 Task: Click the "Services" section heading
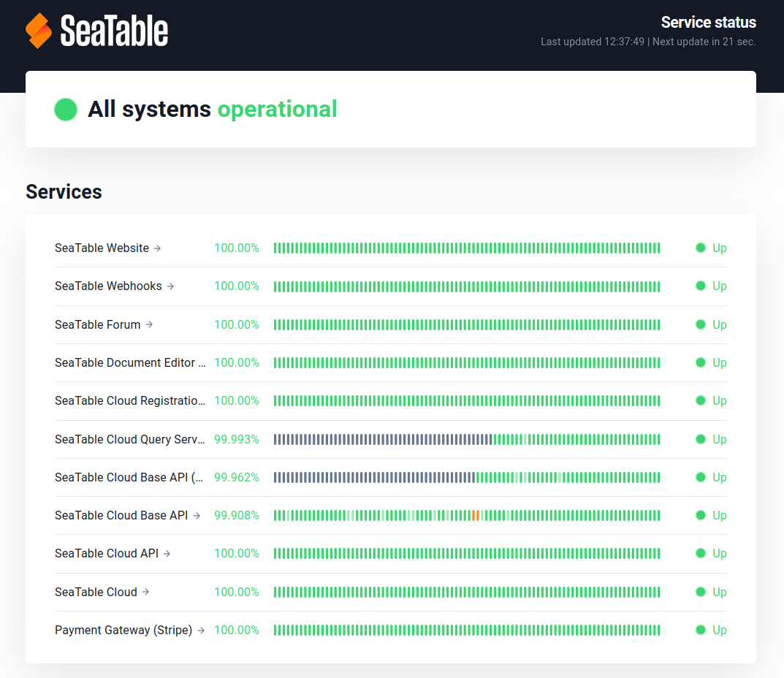64,191
